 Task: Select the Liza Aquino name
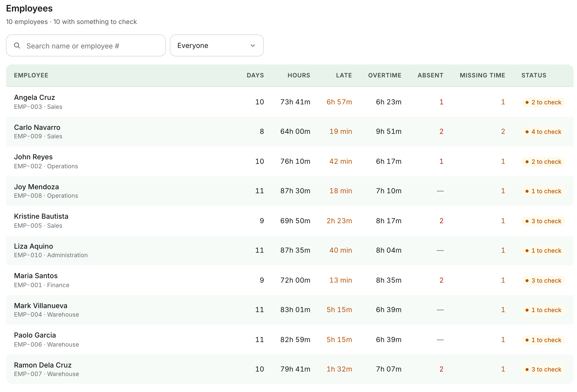click(x=33, y=246)
